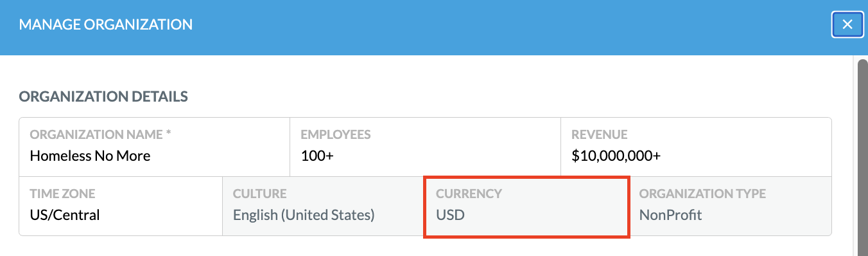
Task: Click the Organization Type label text
Action: click(x=703, y=194)
